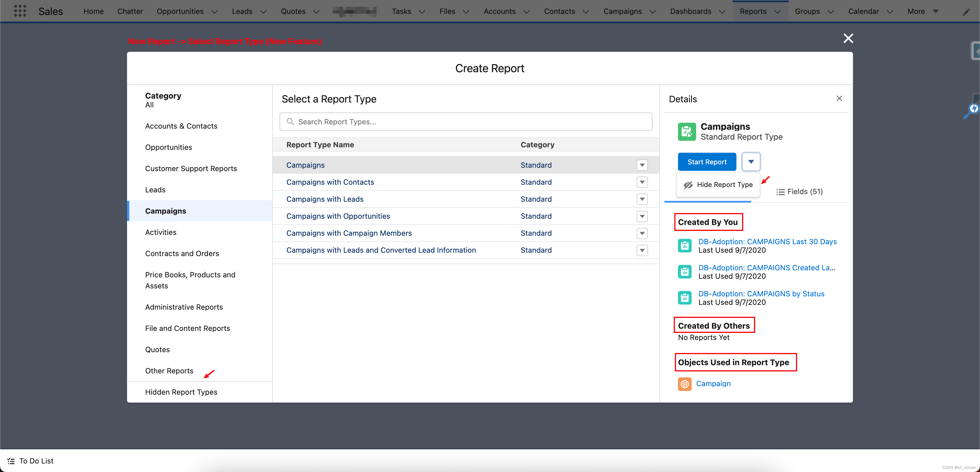The image size is (980, 472).
Task: Open the Campaigns with Campaign Members row dropdown
Action: pos(642,233)
